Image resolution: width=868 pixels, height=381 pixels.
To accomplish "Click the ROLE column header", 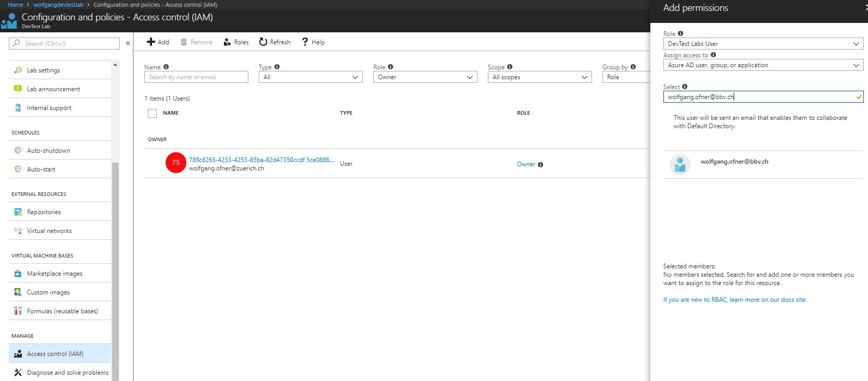I will click(523, 113).
